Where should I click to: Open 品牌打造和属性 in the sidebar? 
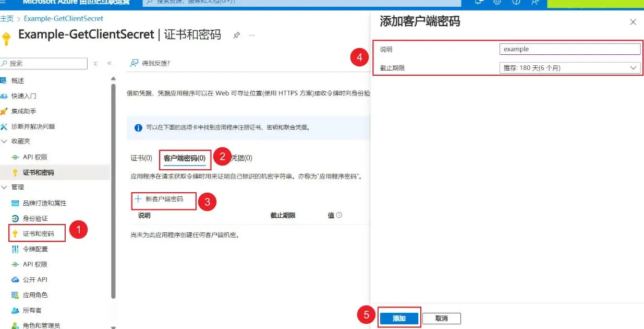[x=45, y=203]
